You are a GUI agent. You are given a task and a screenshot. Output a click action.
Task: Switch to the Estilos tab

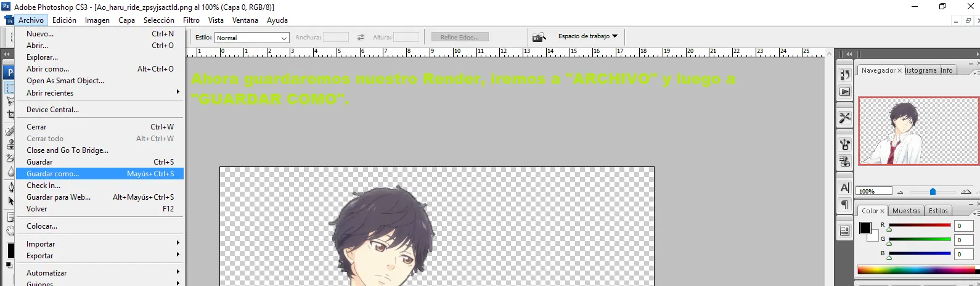pyautogui.click(x=938, y=211)
